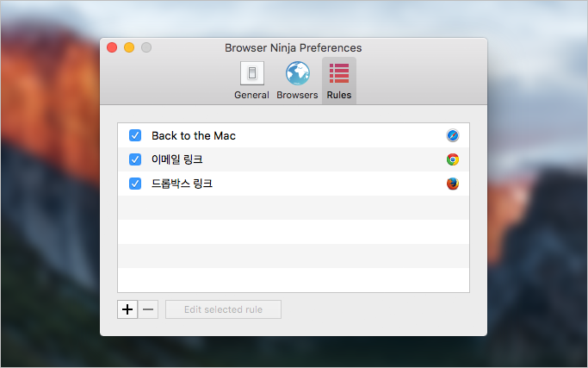Add a new rule with plus button
Image resolution: width=588 pixels, height=368 pixels.
point(127,309)
